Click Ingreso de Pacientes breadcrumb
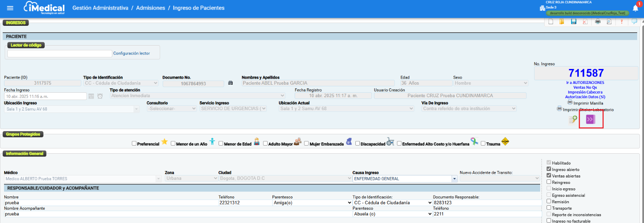The width and height of the screenshot is (644, 223). (199, 8)
